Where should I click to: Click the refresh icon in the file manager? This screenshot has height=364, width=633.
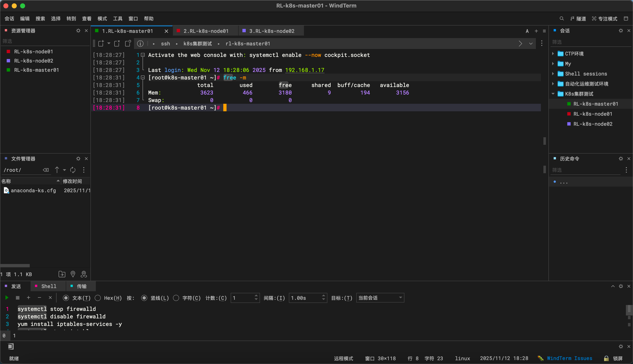pos(73,170)
